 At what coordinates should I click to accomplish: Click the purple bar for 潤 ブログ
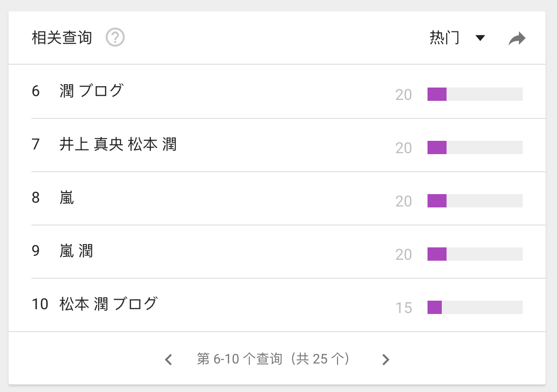tap(437, 94)
